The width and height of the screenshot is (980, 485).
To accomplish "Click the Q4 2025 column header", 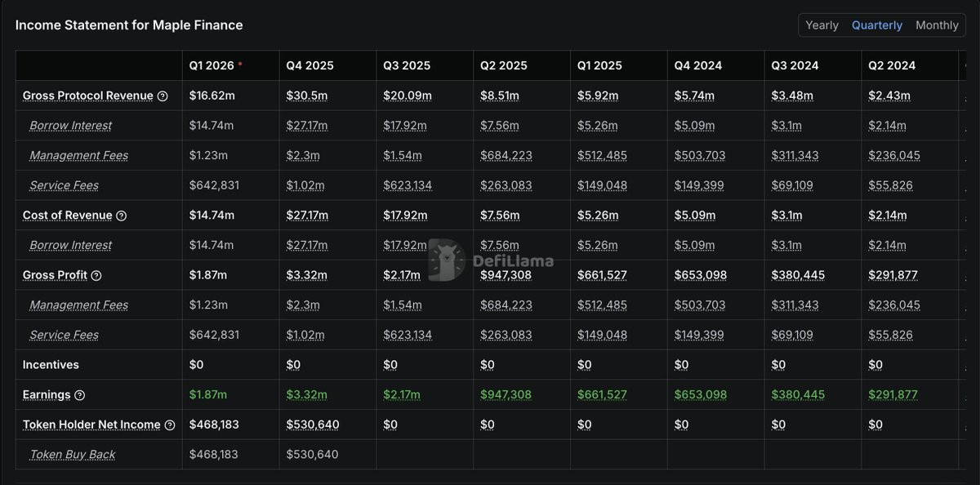I will point(310,65).
